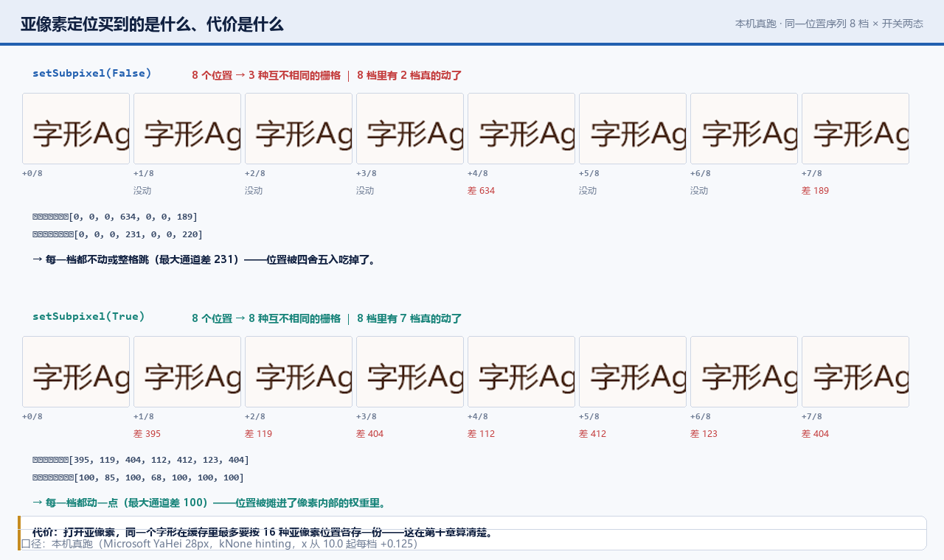Screen dimensions: 944x560
Task: Click the +3/8 thumbnail in the setSubpixel(False) row
Action: pos(410,128)
